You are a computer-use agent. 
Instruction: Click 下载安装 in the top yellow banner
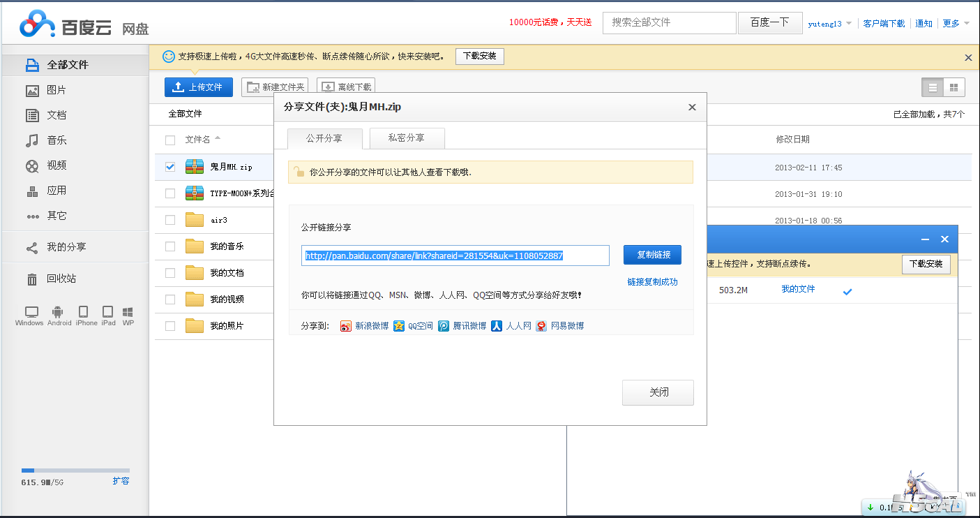480,57
